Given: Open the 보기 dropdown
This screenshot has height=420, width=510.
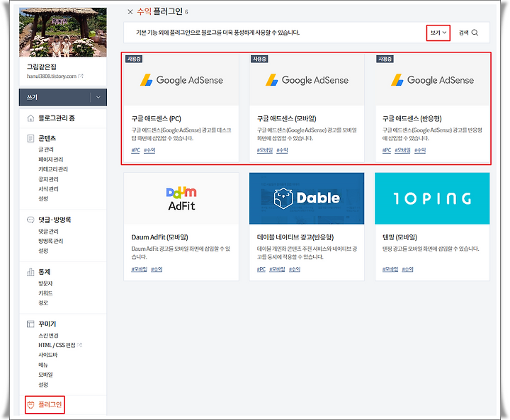Looking at the screenshot, I should coord(438,33).
